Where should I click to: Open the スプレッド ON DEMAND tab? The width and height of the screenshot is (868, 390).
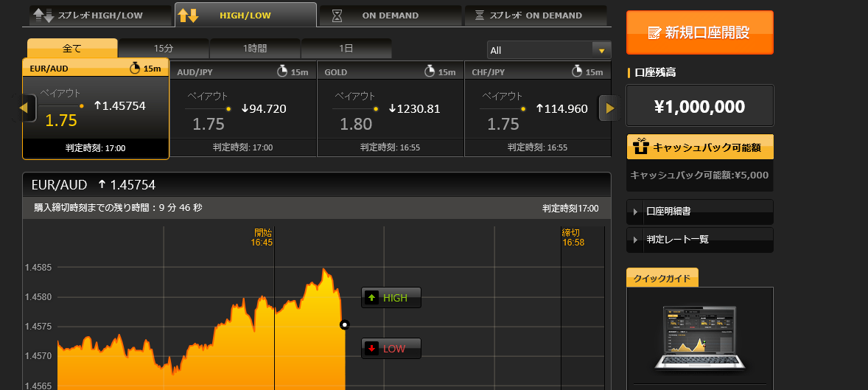pyautogui.click(x=535, y=15)
